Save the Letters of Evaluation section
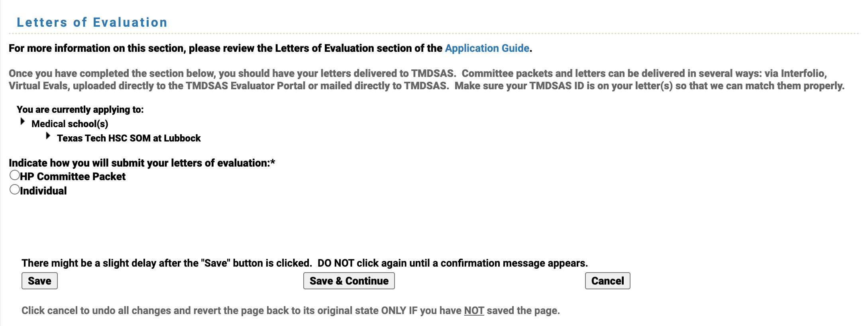This screenshot has height=326, width=868. (x=39, y=281)
